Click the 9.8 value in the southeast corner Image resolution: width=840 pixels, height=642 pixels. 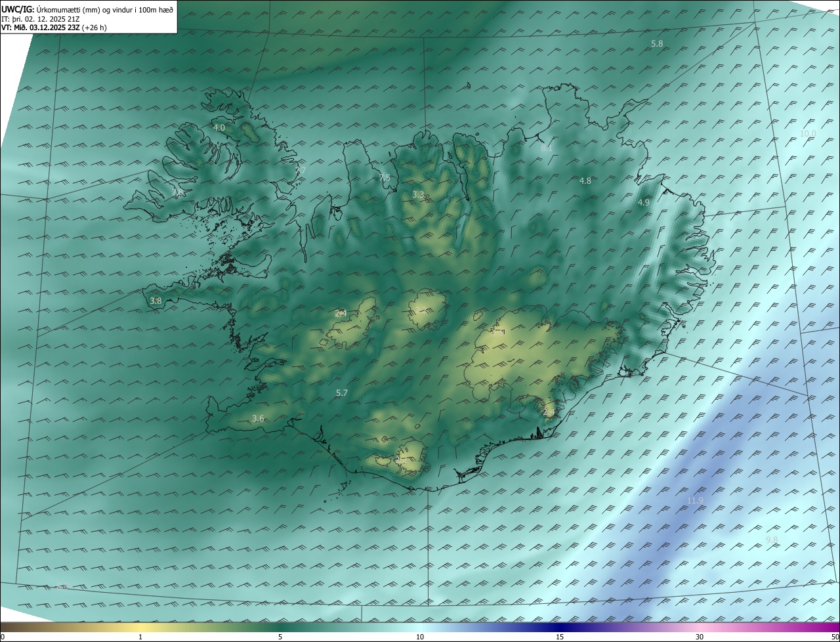(x=772, y=540)
